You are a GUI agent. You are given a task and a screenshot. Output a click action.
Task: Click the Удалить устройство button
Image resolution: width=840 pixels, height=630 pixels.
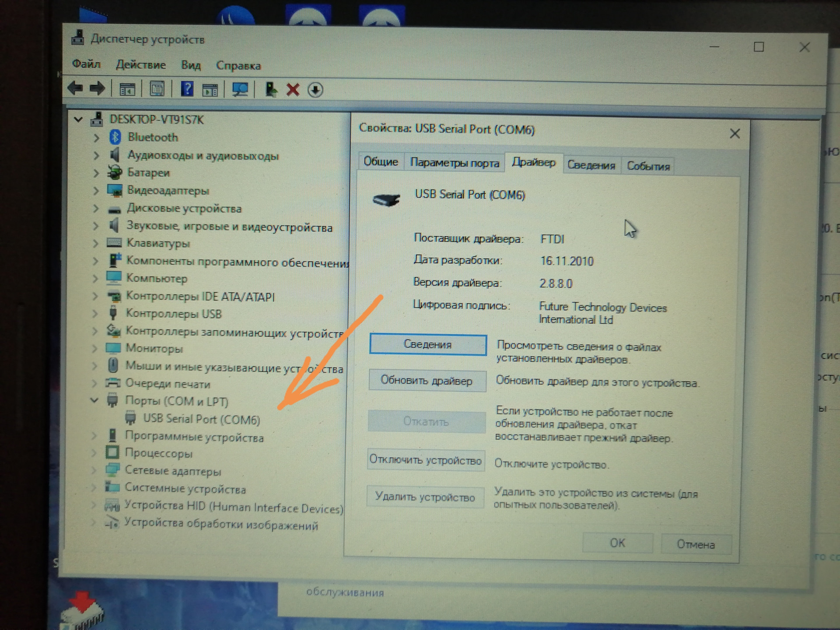tap(425, 497)
